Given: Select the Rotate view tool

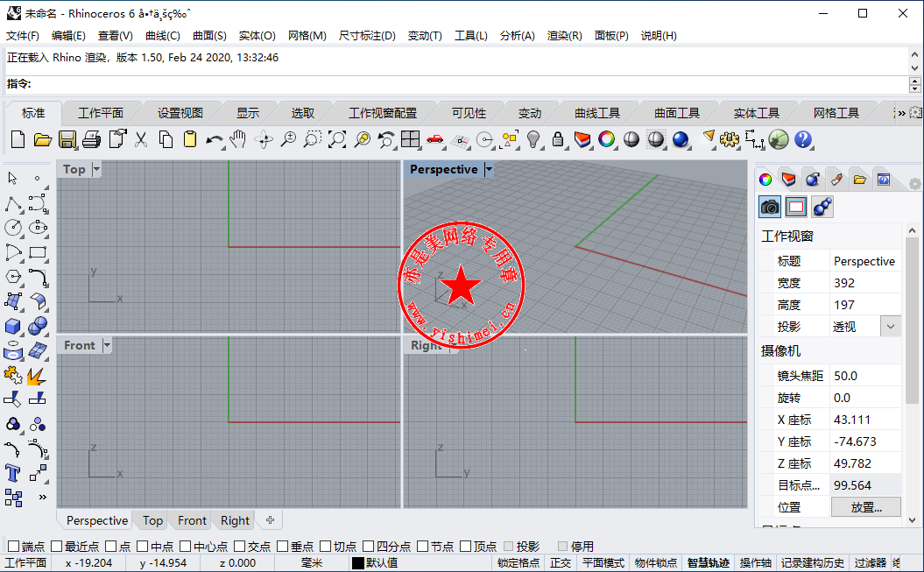Looking at the screenshot, I should click(264, 139).
